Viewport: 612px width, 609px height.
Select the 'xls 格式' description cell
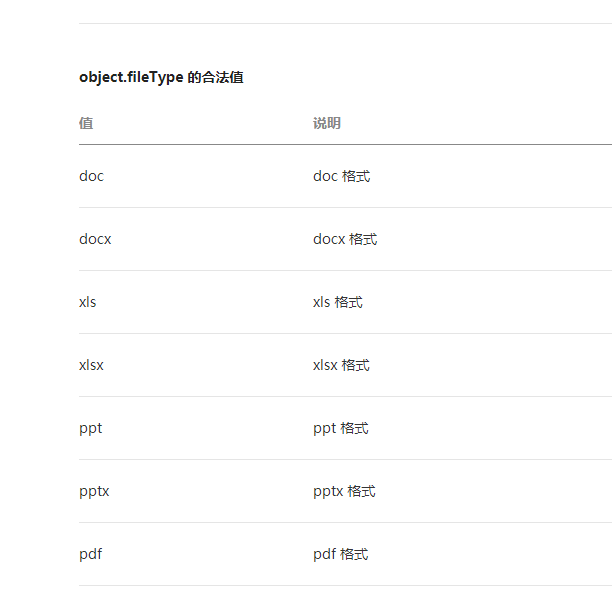pyautogui.click(x=338, y=302)
